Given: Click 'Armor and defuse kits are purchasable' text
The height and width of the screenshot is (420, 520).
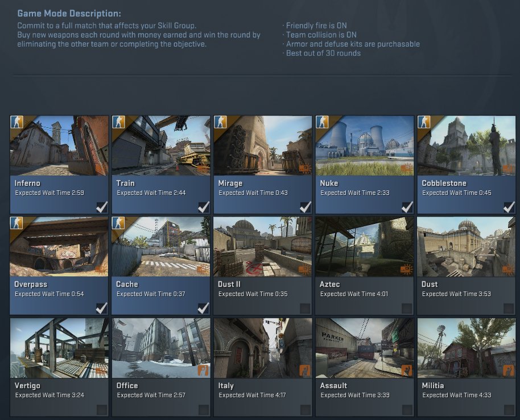Looking at the screenshot, I should pos(353,44).
